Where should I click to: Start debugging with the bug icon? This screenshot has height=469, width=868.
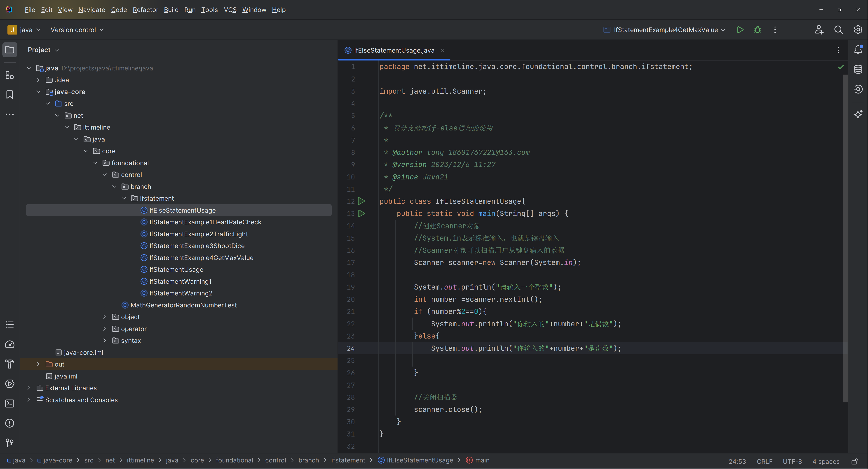758,30
